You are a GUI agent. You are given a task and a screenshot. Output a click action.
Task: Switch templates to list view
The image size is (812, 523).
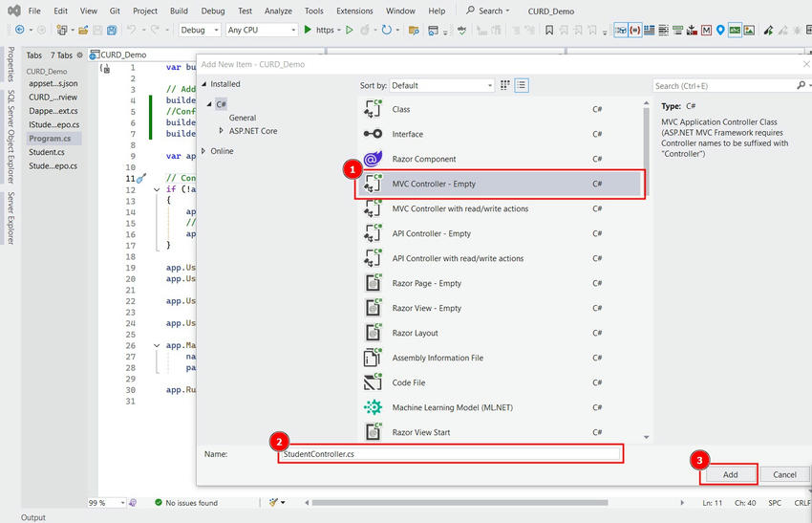pos(522,85)
